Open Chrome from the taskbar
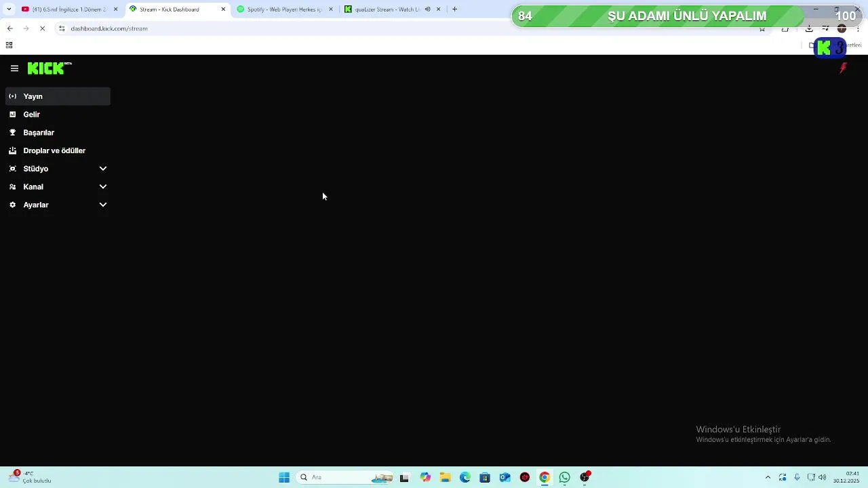Screen dimensions: 868x488 click(x=545, y=477)
